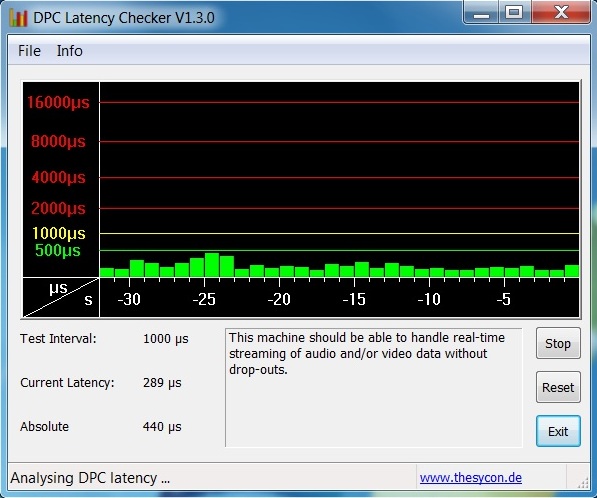The width and height of the screenshot is (597, 498).
Task: Click the Stop button
Action: click(558, 343)
